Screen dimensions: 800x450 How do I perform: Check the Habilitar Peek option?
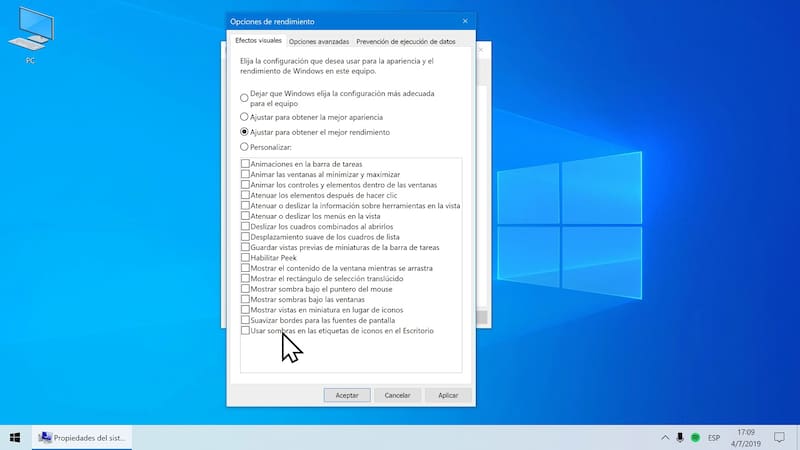coord(245,258)
